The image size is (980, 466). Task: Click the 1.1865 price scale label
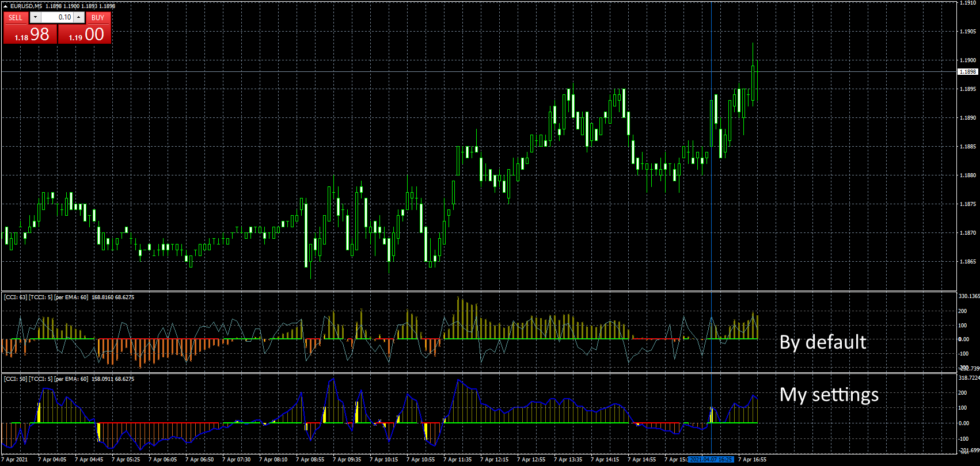tap(967, 261)
